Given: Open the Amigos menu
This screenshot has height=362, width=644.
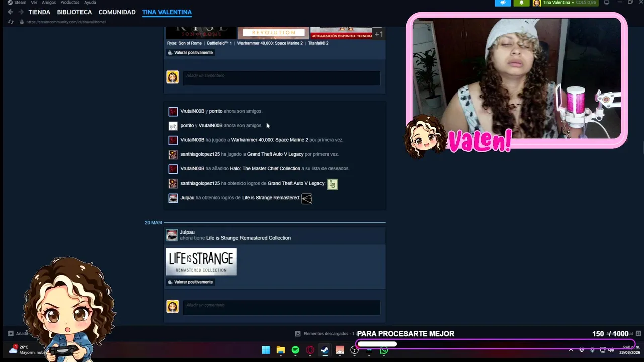Looking at the screenshot, I should point(49,3).
